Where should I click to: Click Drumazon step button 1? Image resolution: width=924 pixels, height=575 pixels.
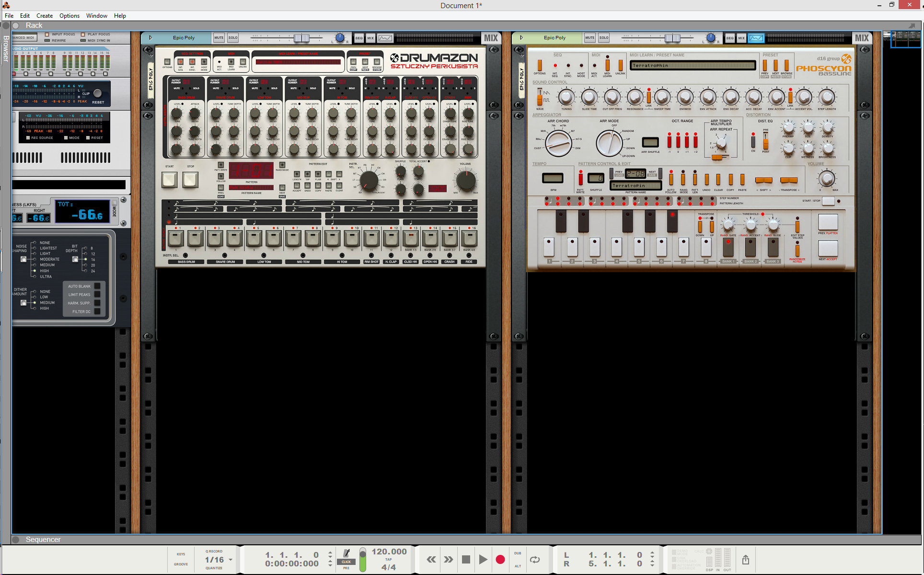coord(176,238)
